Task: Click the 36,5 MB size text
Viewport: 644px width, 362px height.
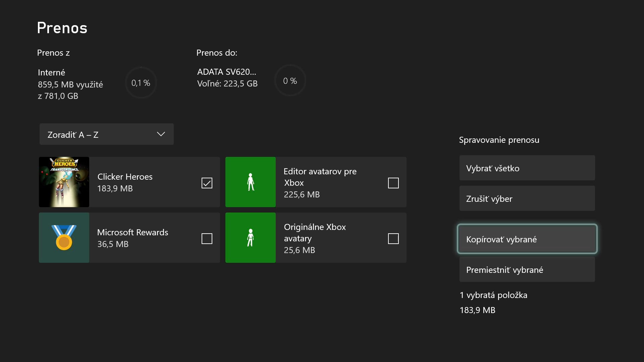Action: (113, 244)
